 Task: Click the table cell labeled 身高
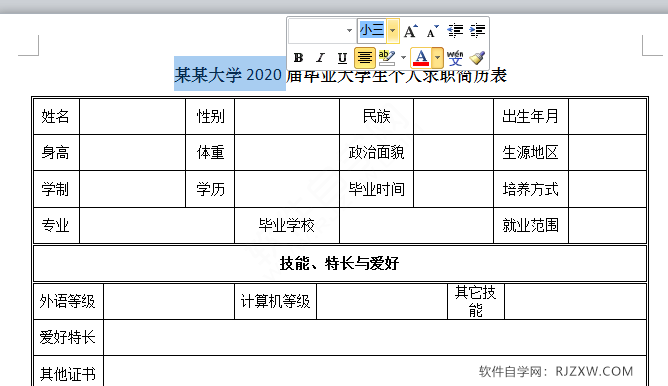click(56, 153)
